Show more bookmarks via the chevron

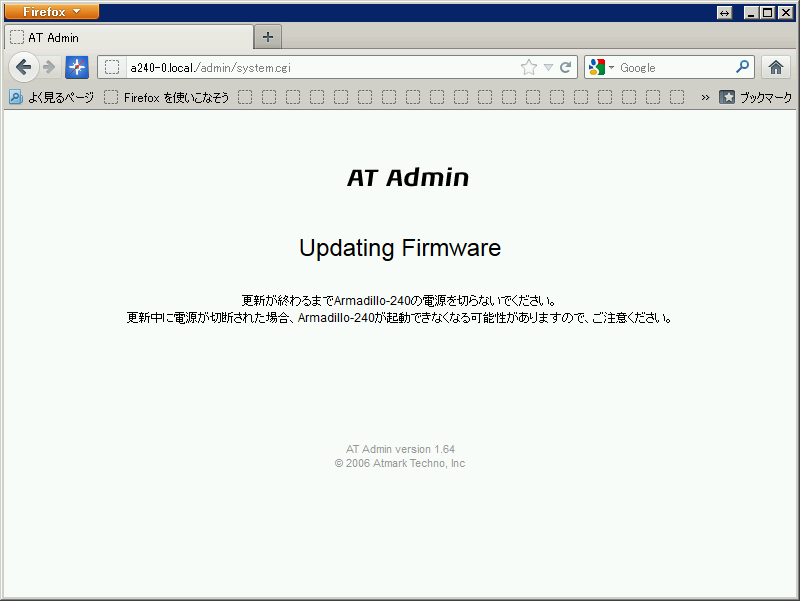click(x=705, y=97)
